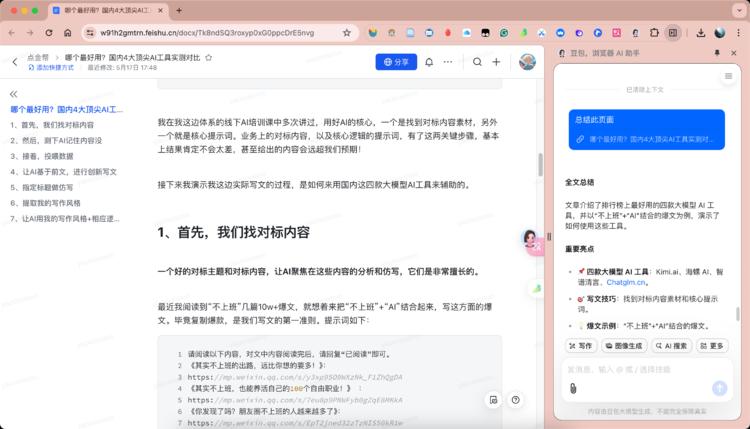Open help question mark icon
750x429 pixels.
[x=515, y=400]
